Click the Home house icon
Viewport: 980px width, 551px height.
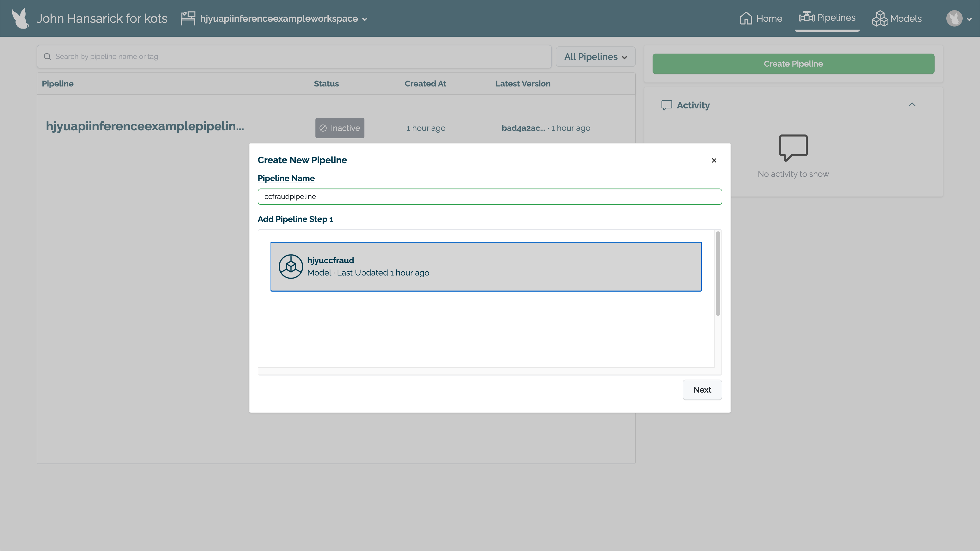tap(746, 18)
